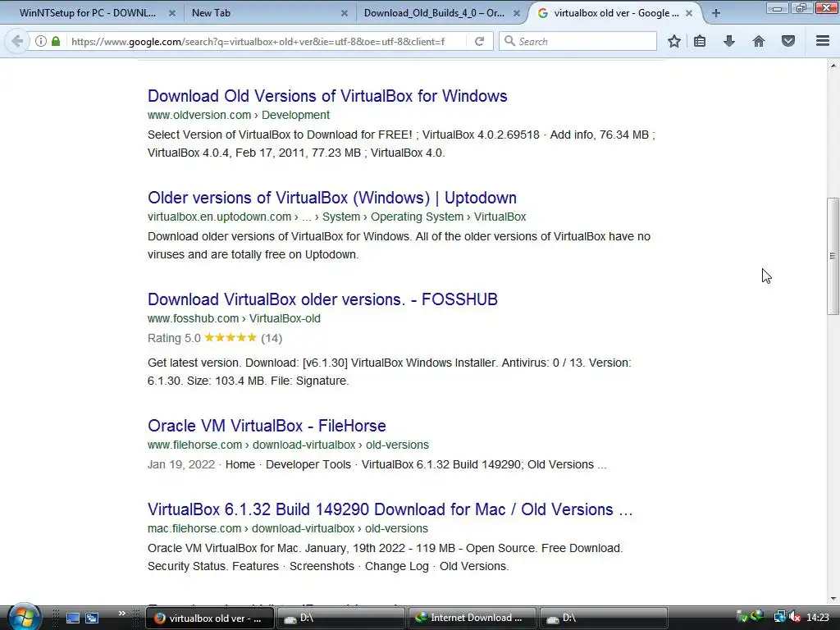Open Oracle VM VirtualBox - FileHorse result
This screenshot has height=630, width=840.
click(x=267, y=426)
